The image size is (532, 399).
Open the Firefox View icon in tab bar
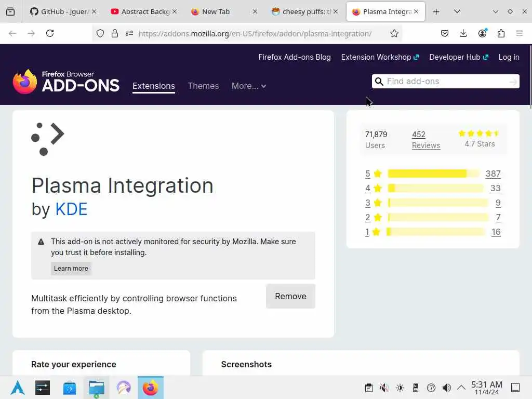tap(10, 11)
